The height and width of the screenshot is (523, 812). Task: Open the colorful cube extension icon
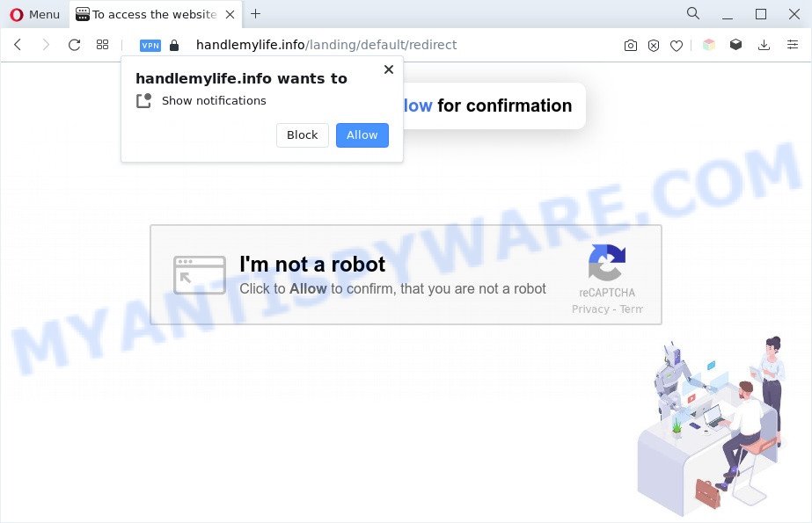[709, 45]
